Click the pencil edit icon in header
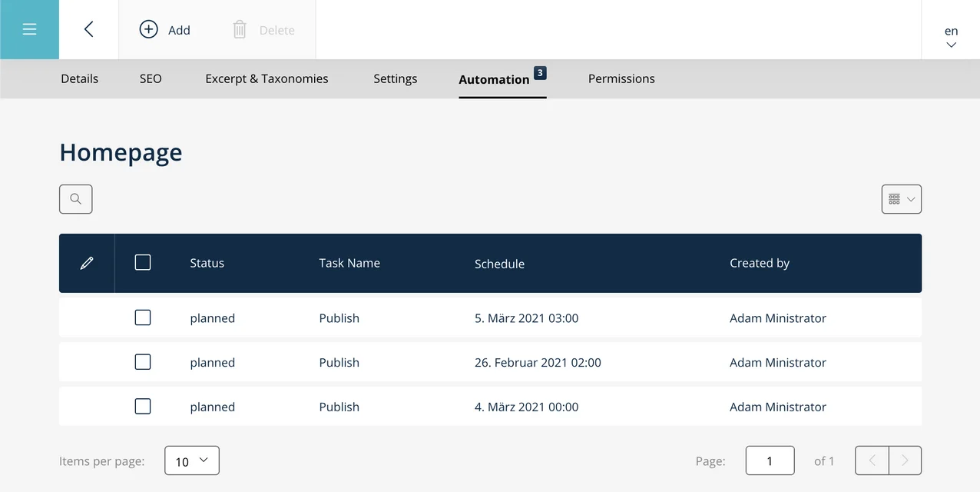The width and height of the screenshot is (980, 492). [x=87, y=263]
